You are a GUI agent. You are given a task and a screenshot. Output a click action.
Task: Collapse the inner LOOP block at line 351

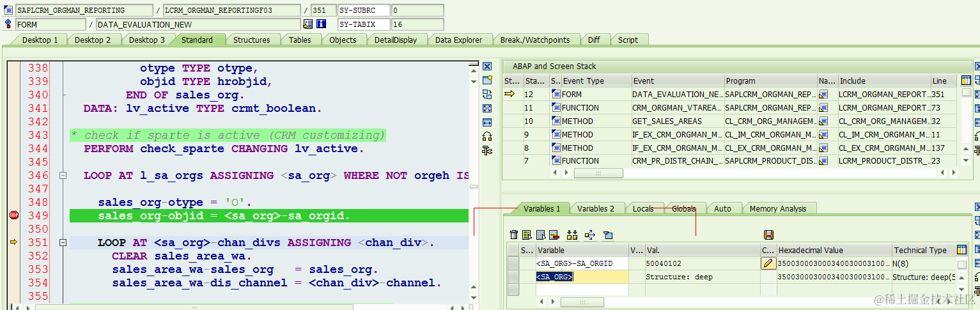63,242
